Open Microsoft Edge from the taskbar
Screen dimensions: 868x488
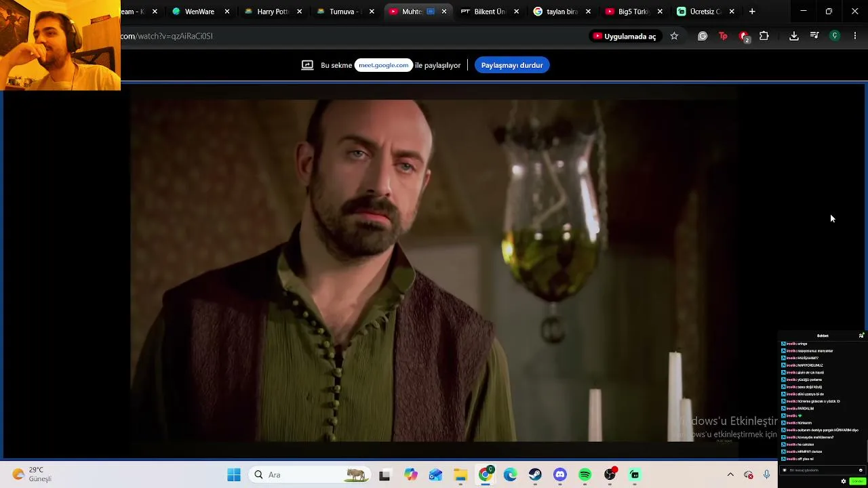510,475
